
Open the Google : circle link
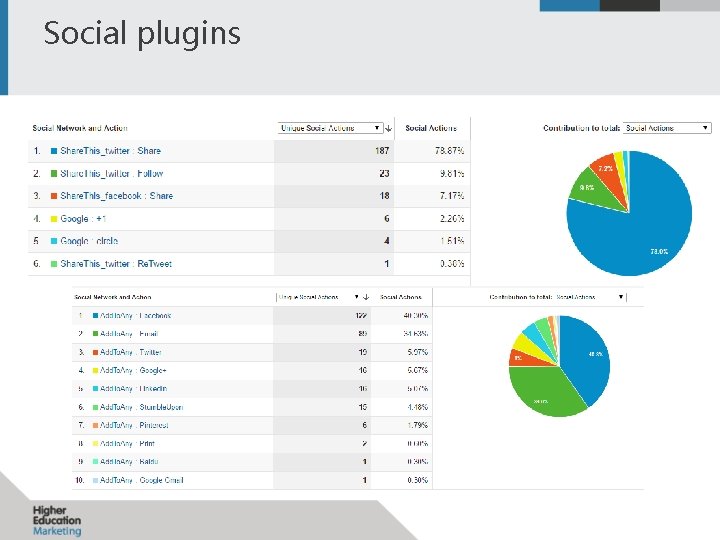[x=89, y=241]
